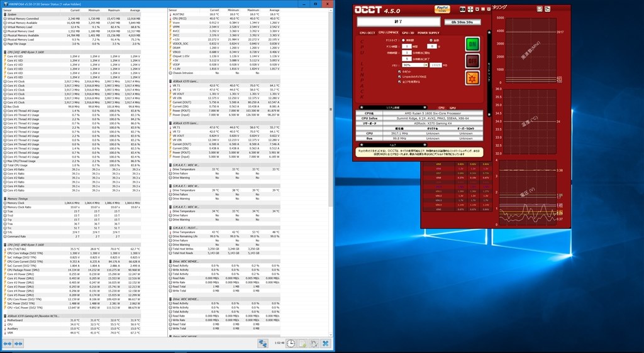Viewport: 644px width, 353px height.
Task: Switch to CPU:LINPACK tab
Action: [389, 33]
